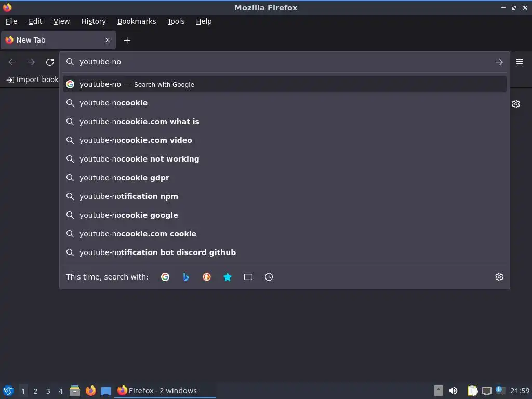
Task: Choose 'youtube-notification bot discord github' suggestion
Action: (x=284, y=252)
